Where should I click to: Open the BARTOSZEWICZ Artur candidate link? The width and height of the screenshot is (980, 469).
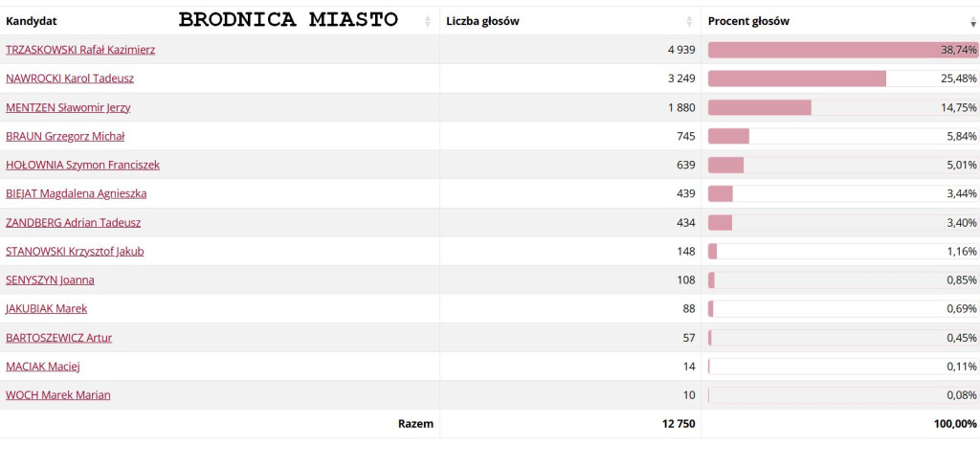[x=58, y=338]
